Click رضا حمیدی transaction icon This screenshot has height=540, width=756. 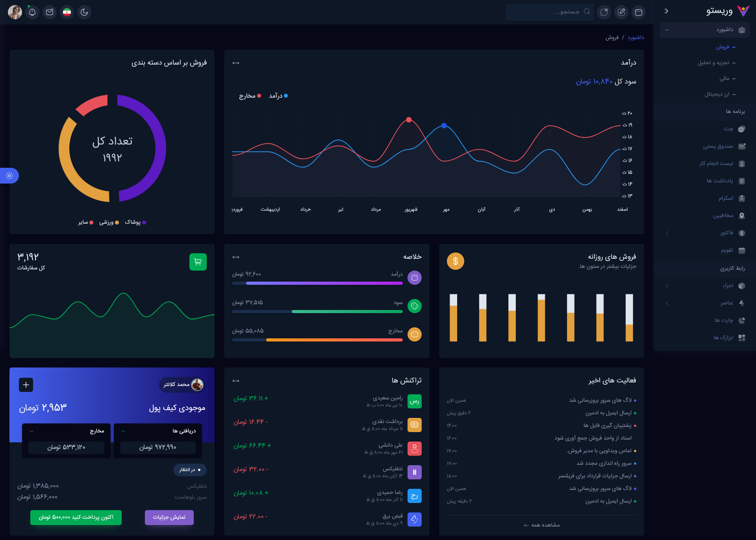pos(415,496)
